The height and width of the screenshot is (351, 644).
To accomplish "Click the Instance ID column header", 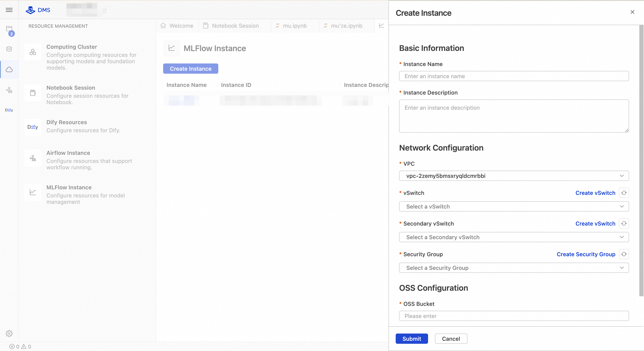I will click(x=236, y=85).
